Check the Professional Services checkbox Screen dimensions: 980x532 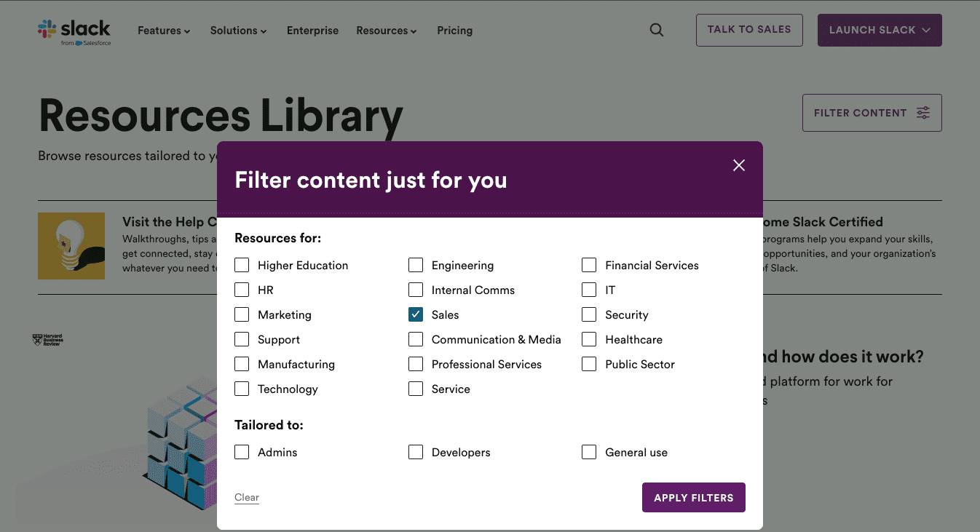coord(416,364)
